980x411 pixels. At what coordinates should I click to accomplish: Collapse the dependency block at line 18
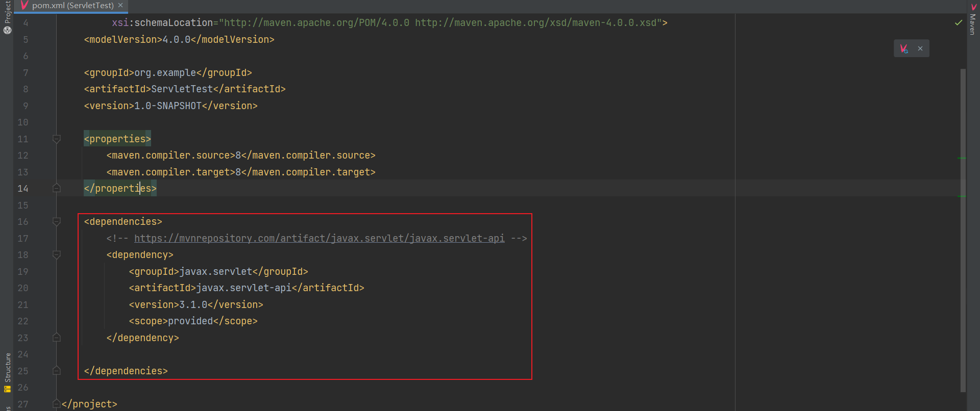[57, 254]
